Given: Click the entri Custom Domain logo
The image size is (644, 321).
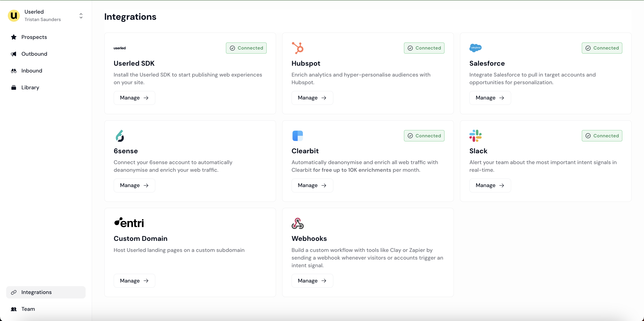Looking at the screenshot, I should [x=129, y=222].
